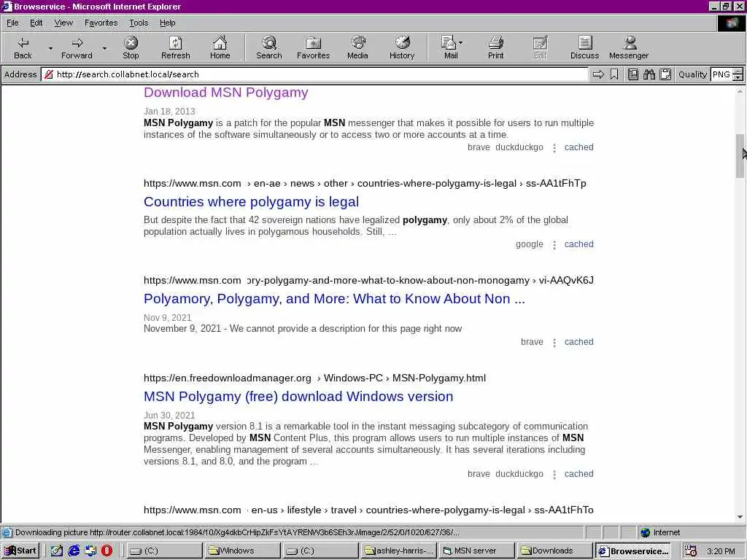747x560 pixels.
Task: Open the Edit menu
Action: [x=36, y=23]
